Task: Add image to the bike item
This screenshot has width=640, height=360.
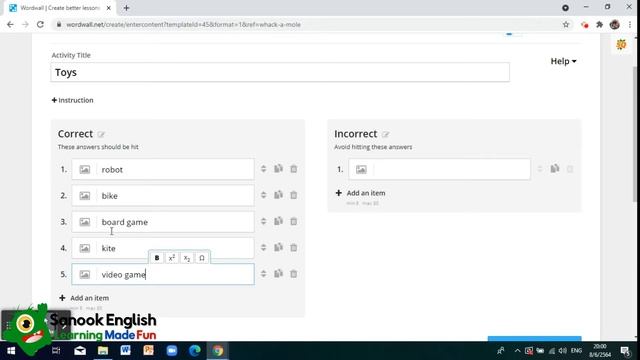Action: coord(84,196)
